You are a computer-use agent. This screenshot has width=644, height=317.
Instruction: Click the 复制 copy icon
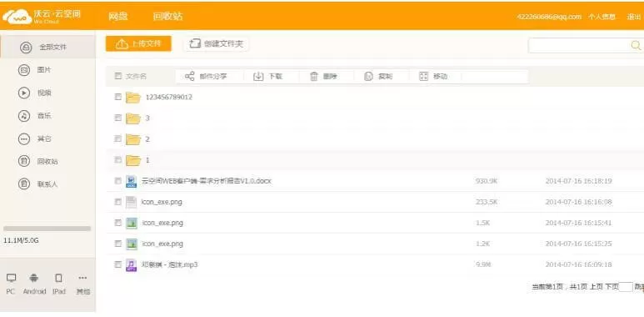point(369,76)
